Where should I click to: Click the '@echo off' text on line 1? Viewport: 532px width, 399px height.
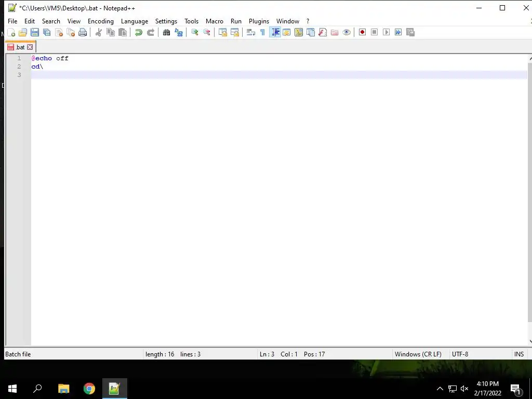pyautogui.click(x=50, y=58)
